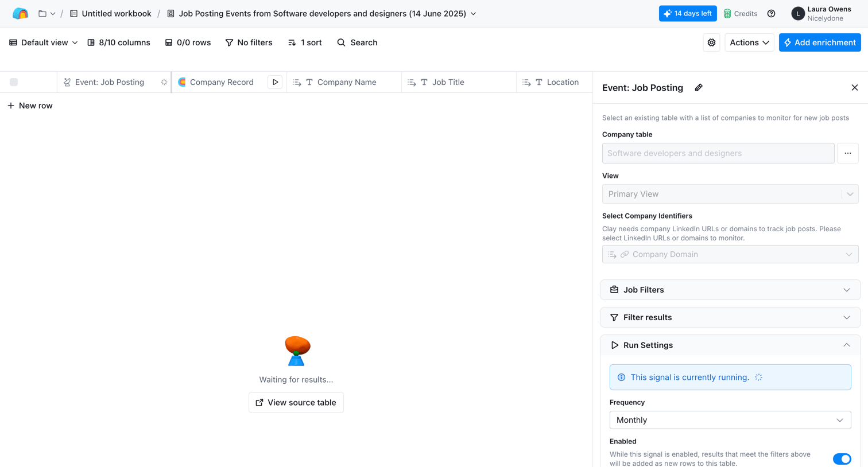Expand the Job Filters section
868x467 pixels.
[730, 290]
